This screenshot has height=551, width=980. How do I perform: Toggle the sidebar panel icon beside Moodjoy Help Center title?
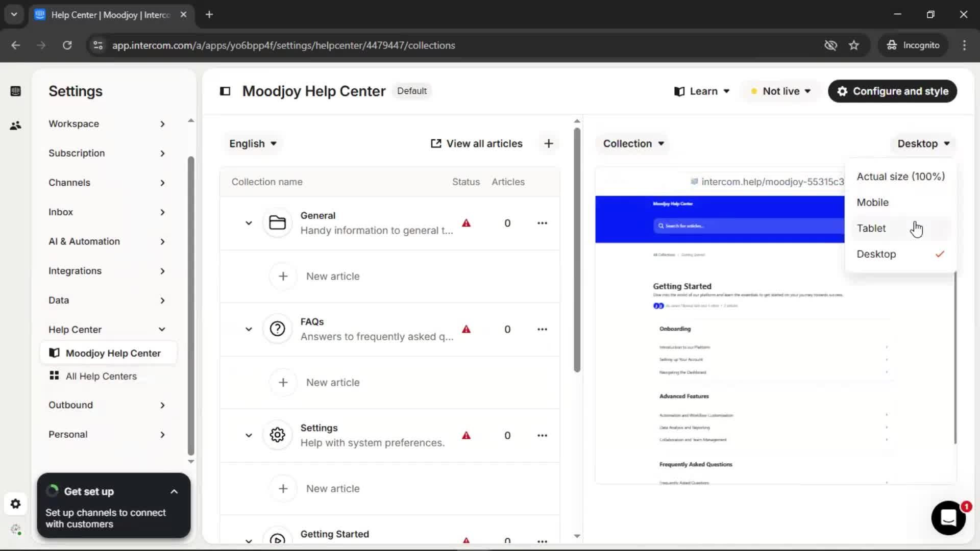[225, 91]
